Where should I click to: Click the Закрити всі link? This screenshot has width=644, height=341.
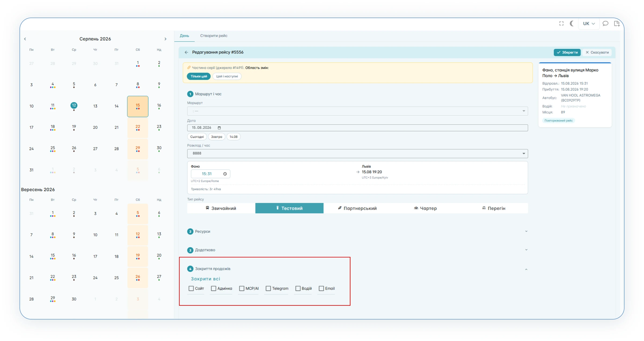[x=206, y=279]
